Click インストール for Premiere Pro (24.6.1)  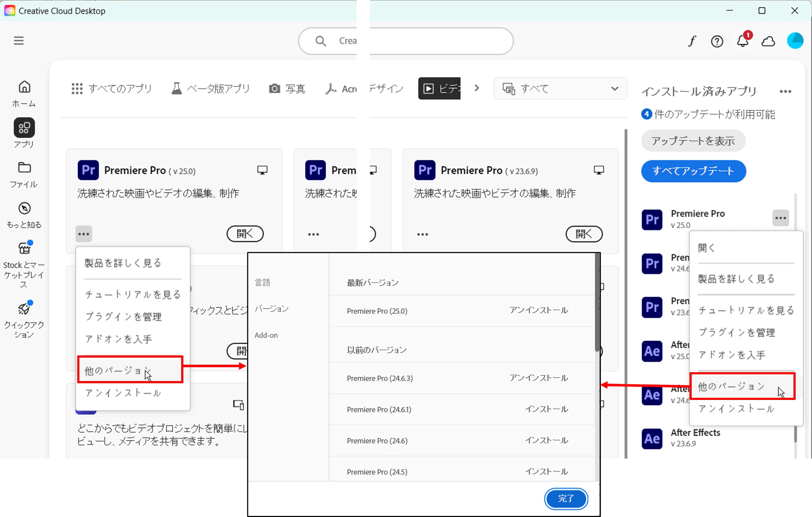tap(546, 409)
